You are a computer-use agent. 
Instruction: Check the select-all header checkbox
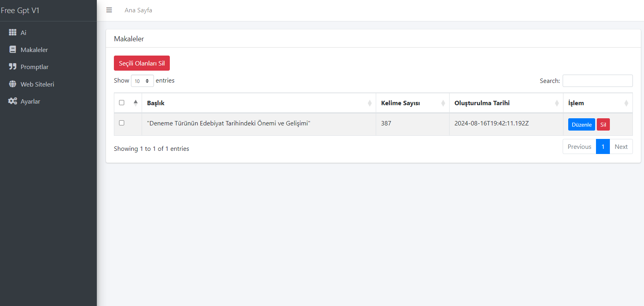click(122, 102)
